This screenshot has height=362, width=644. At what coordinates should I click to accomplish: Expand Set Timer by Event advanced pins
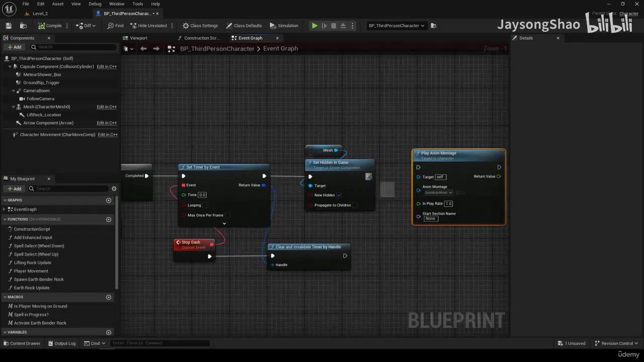[x=224, y=223]
